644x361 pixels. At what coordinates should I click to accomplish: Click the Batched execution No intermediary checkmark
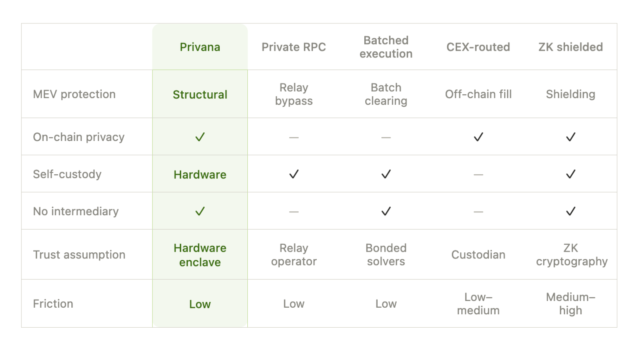386,211
